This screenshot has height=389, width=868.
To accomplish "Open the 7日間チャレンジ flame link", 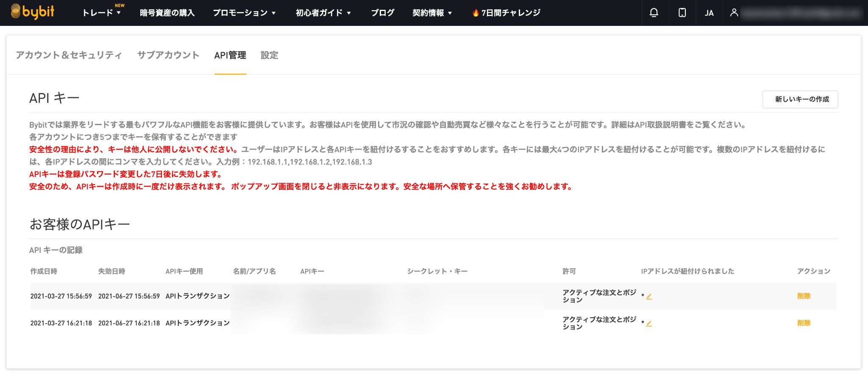I will (506, 13).
